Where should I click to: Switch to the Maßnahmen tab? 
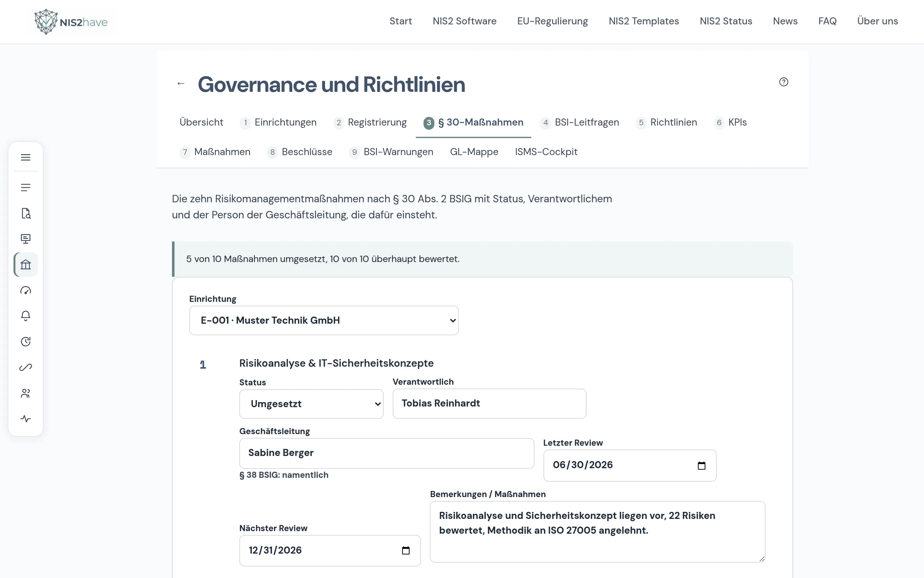pos(215,152)
